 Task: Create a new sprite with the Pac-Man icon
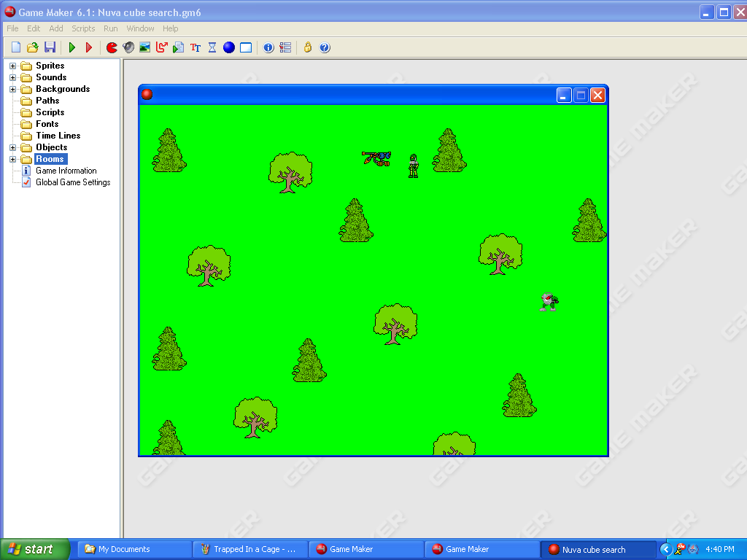coord(112,47)
